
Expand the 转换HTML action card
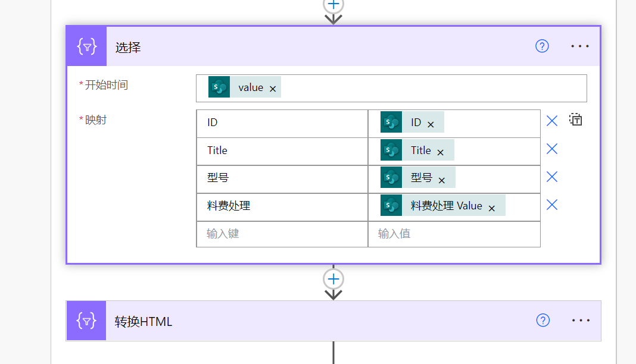tap(298, 321)
